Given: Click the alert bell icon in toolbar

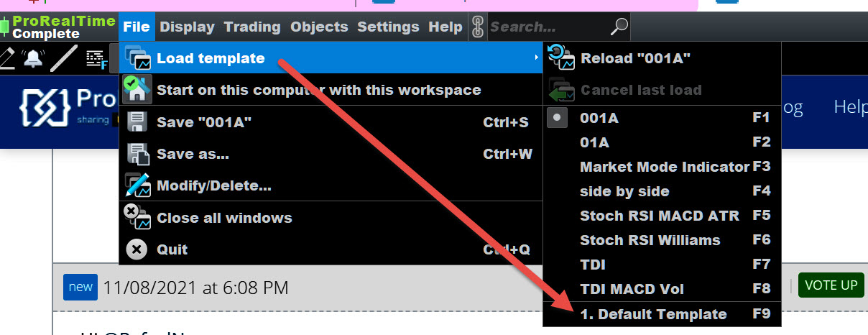Looking at the screenshot, I should 33,58.
